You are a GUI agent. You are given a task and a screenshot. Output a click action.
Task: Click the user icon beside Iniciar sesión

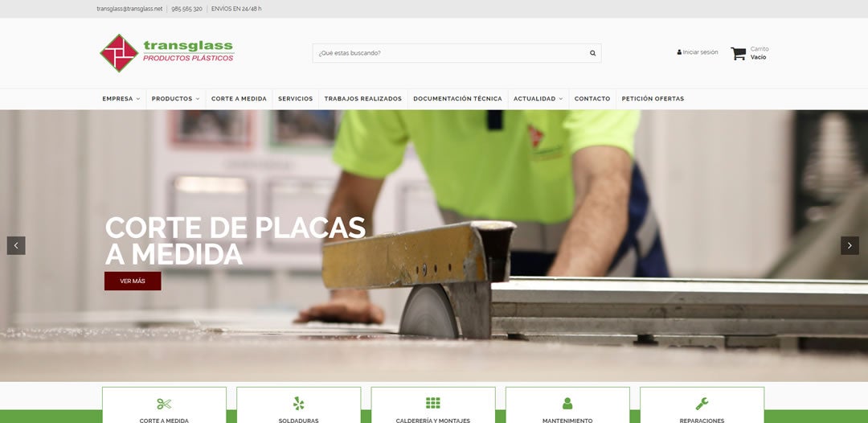point(679,52)
